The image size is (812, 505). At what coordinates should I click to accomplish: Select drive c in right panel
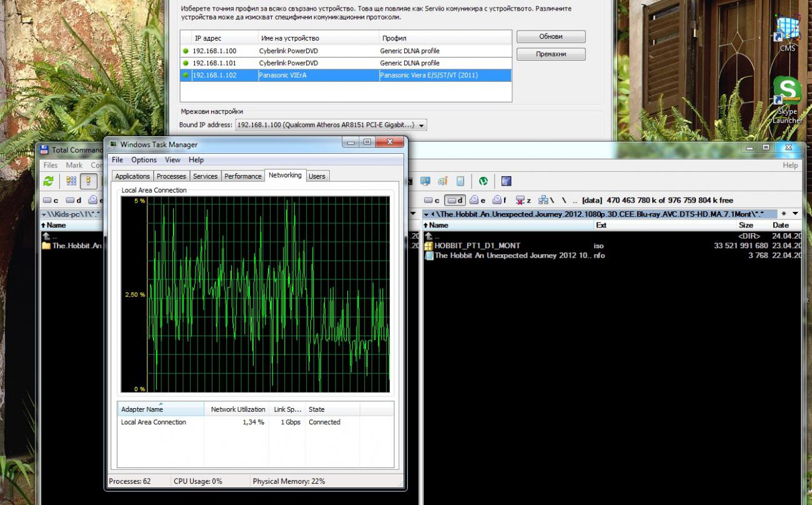coord(432,201)
